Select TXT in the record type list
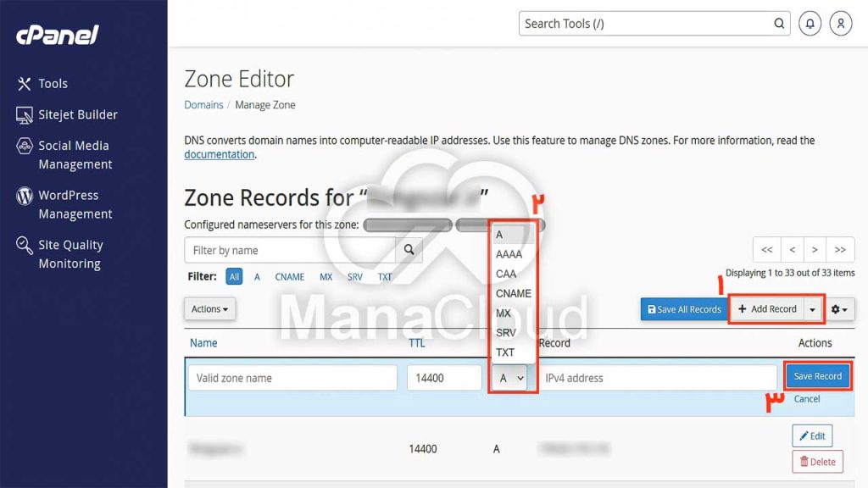This screenshot has width=868, height=488. 505,352
